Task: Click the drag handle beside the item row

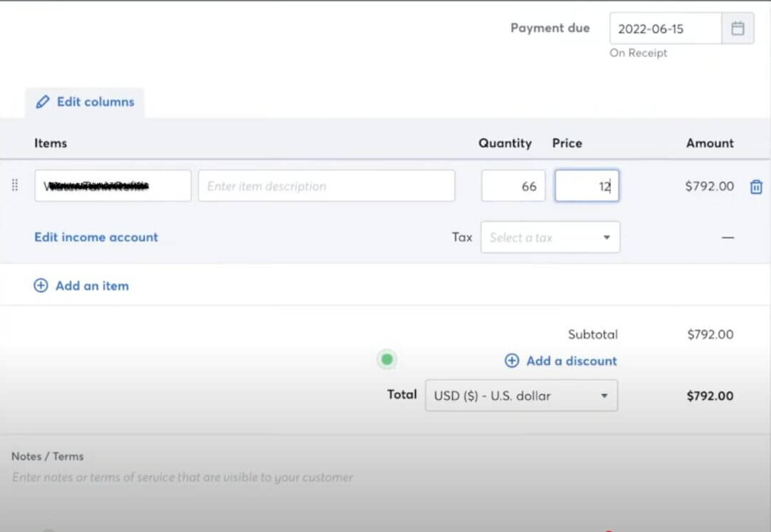Action: (x=14, y=186)
